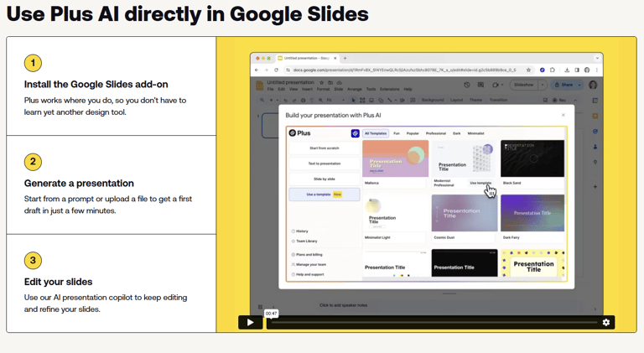Click the browser address bar URL
This screenshot has height=353, width=644.
[404, 70]
